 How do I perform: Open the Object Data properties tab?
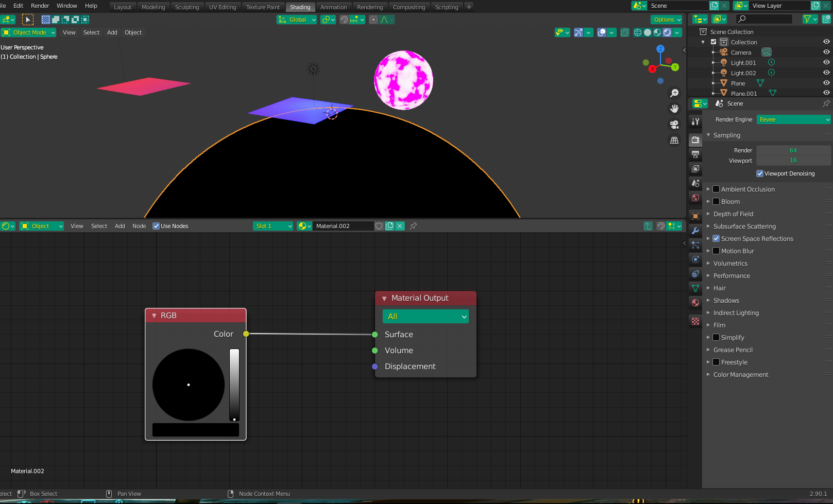tap(695, 288)
